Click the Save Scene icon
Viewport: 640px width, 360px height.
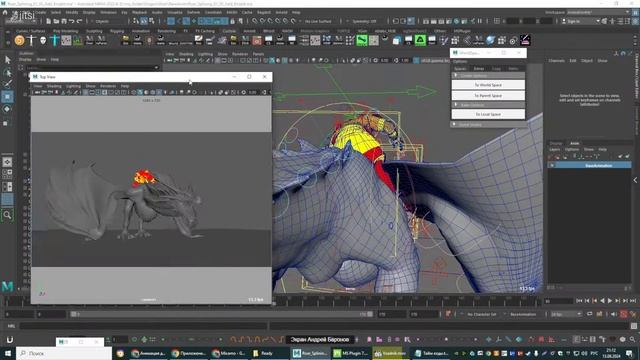64,21
